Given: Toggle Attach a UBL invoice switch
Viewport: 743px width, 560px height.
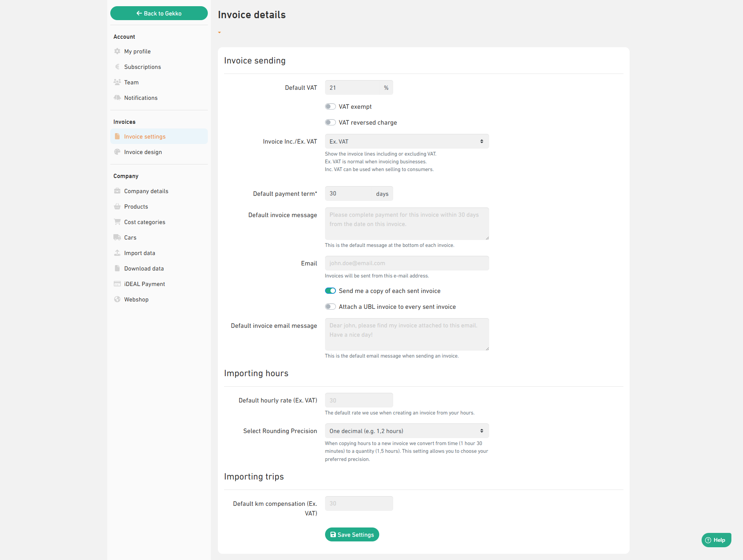Looking at the screenshot, I should tap(330, 307).
